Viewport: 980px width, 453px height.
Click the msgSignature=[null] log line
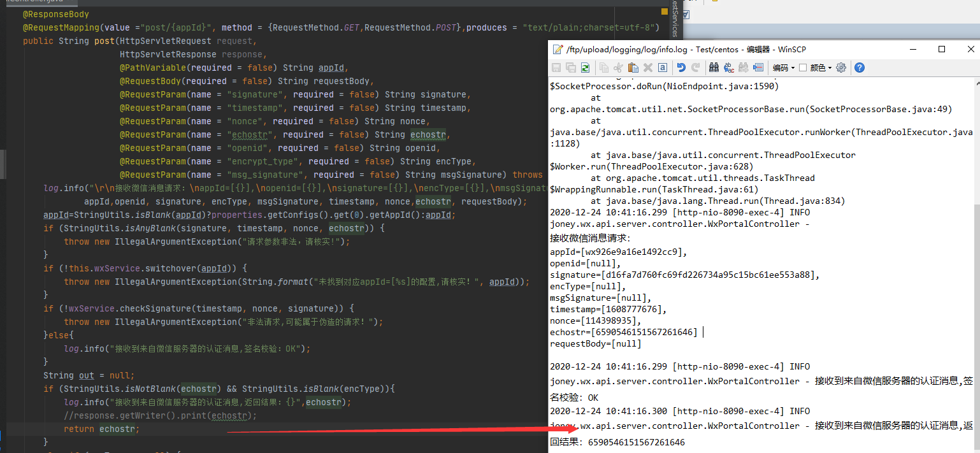point(601,298)
